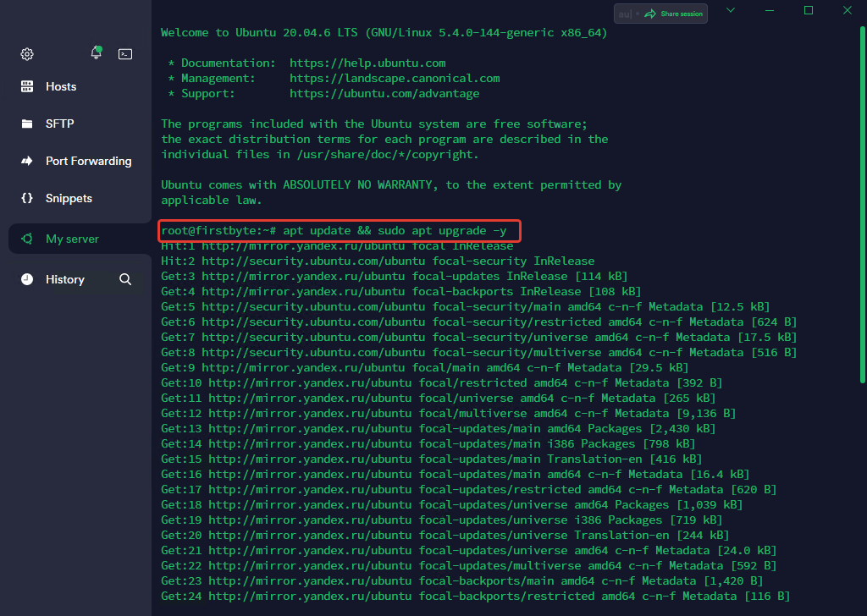
Task: Click the Share session arrow icon
Action: tap(650, 14)
